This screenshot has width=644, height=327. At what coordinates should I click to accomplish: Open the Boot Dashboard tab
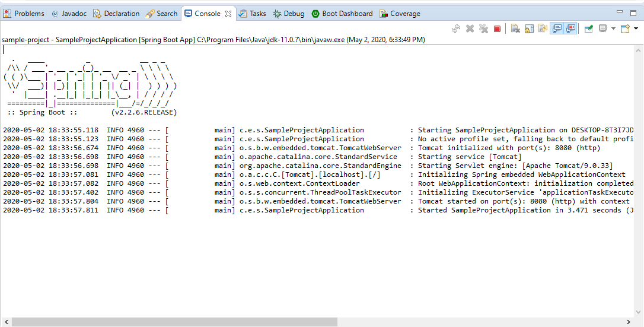pos(342,14)
